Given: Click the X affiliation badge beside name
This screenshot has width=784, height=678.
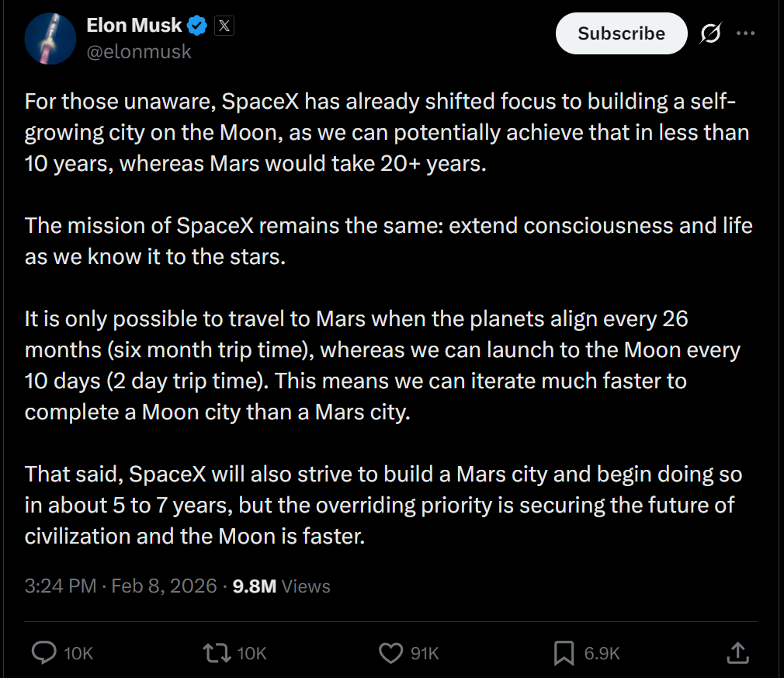Looking at the screenshot, I should coord(224,26).
